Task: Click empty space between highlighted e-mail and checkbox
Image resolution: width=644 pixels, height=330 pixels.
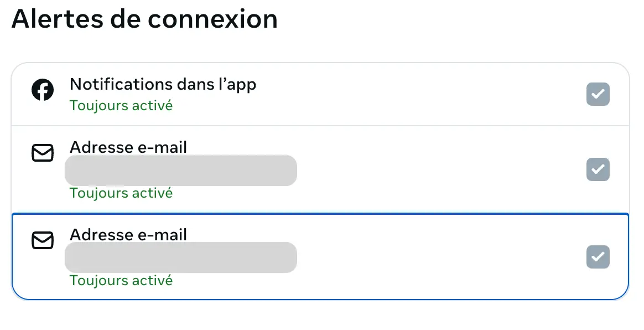Action: (x=443, y=257)
